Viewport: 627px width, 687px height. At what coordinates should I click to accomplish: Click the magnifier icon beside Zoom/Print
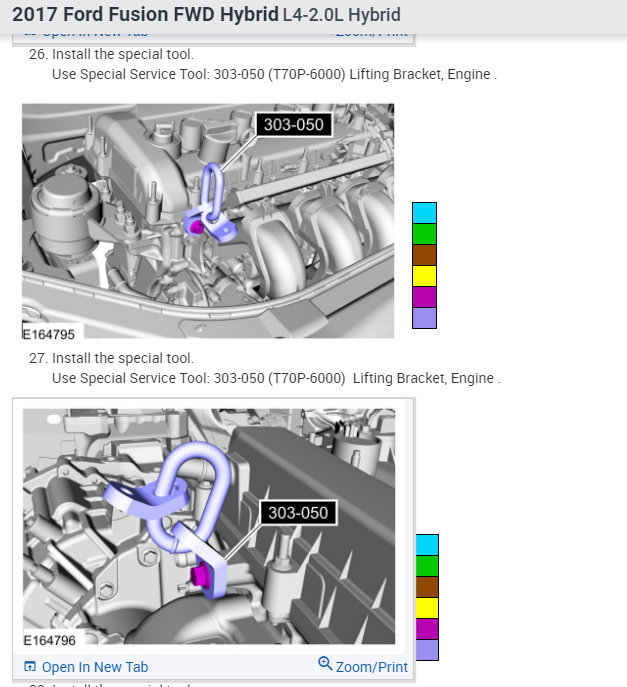pos(325,663)
